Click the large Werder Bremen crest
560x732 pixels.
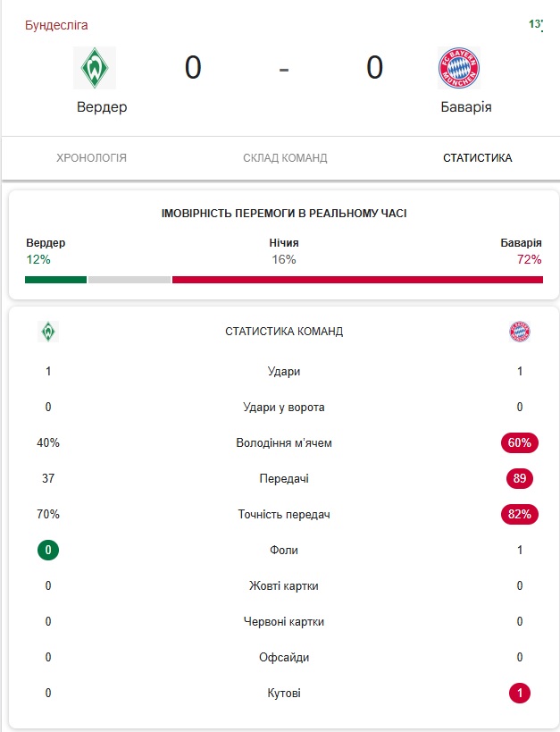pos(94,68)
